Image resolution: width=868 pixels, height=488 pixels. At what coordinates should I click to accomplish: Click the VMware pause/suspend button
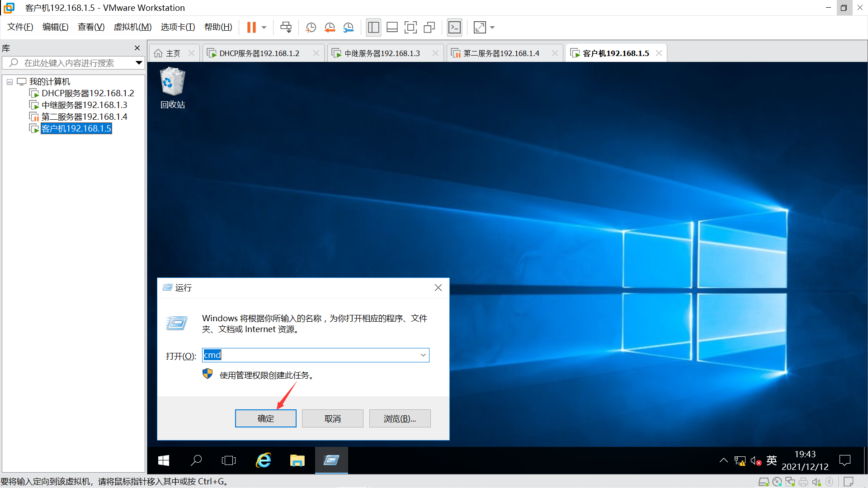(251, 28)
